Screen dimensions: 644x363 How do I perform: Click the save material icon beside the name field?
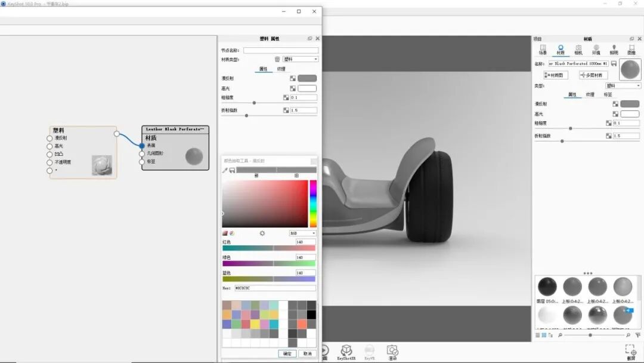614,63
